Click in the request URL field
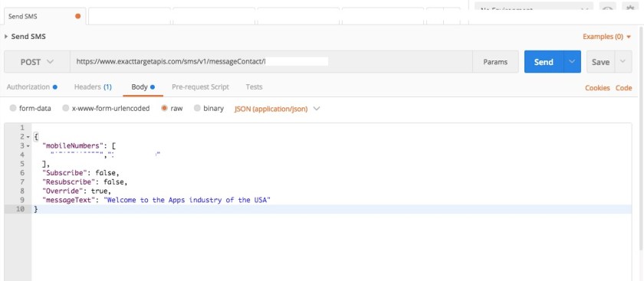The height and width of the screenshot is (281, 644). coord(271,62)
